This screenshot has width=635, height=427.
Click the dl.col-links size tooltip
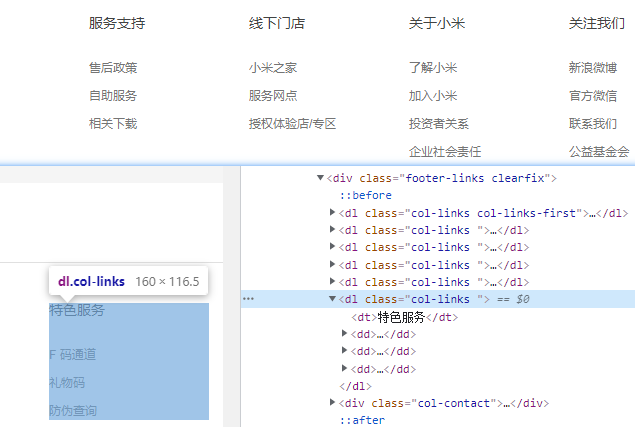click(128, 280)
